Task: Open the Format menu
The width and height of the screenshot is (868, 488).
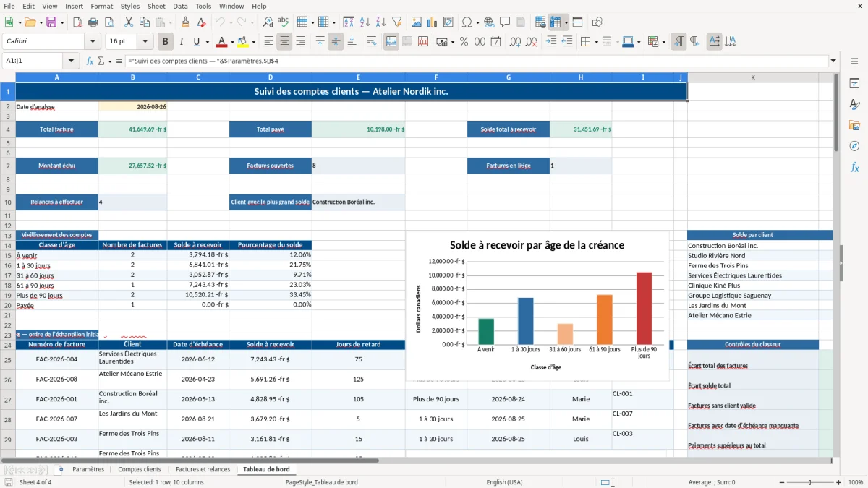Action: coord(101,6)
